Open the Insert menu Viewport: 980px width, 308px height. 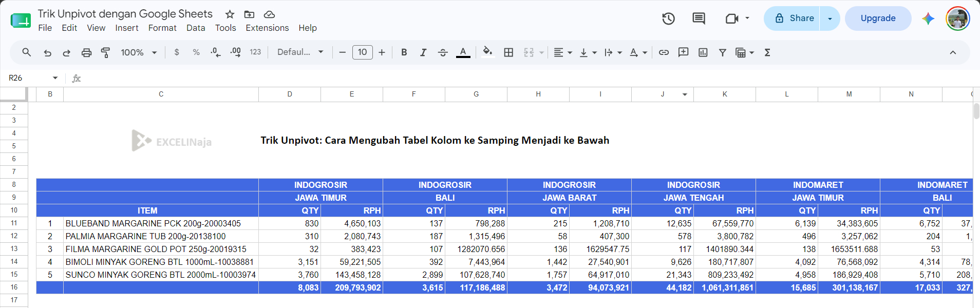coord(127,28)
